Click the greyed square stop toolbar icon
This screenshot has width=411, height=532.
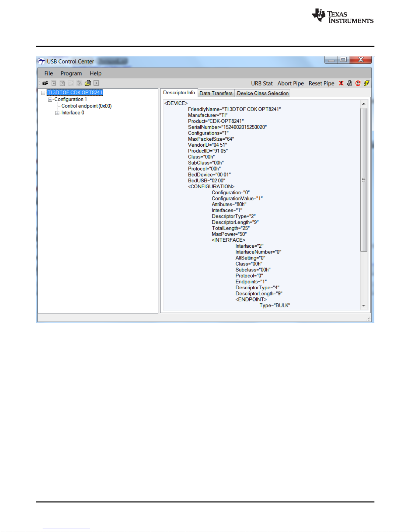[x=54, y=83]
